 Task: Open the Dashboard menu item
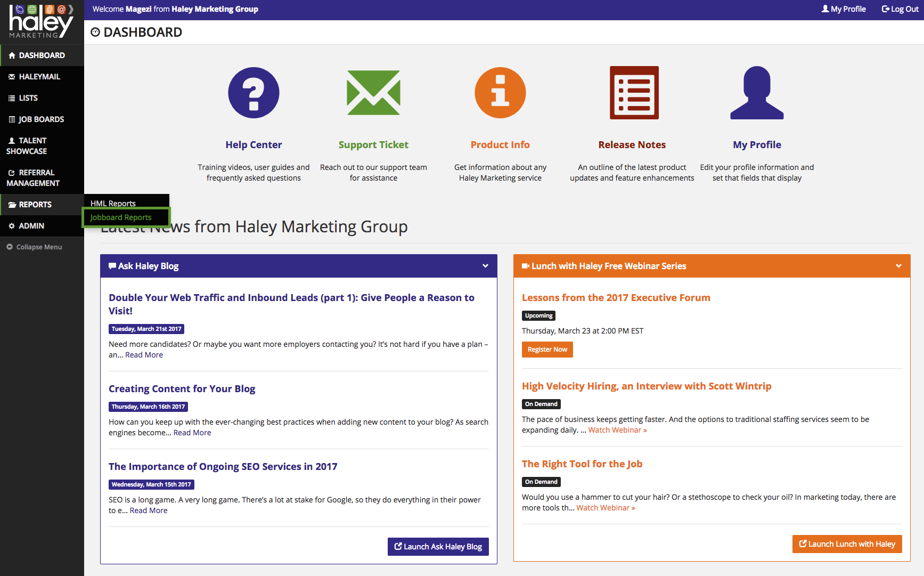coord(42,55)
